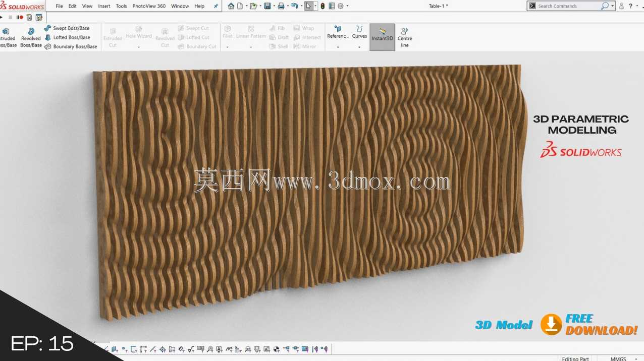Click the Rib tool

(x=277, y=28)
